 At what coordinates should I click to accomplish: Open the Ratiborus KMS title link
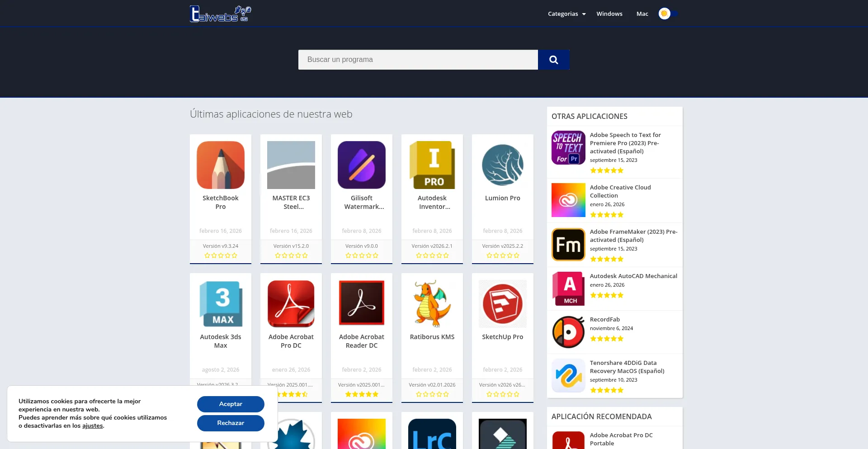[x=432, y=337]
